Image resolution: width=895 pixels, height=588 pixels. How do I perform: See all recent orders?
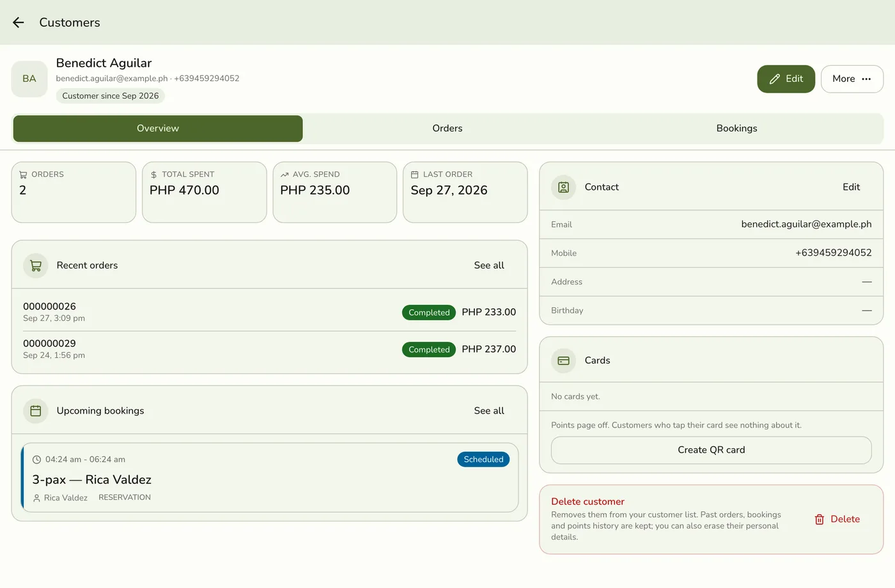[x=489, y=265]
